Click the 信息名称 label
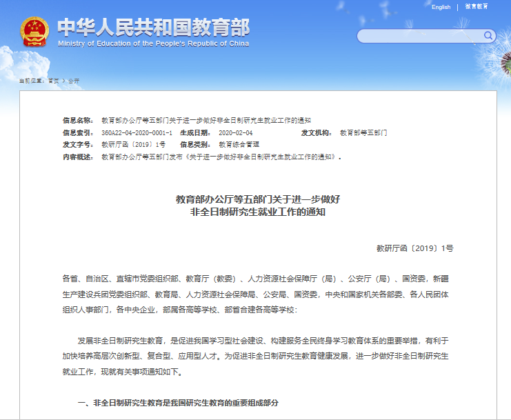Screen dimensions: 511x420 (78, 121)
